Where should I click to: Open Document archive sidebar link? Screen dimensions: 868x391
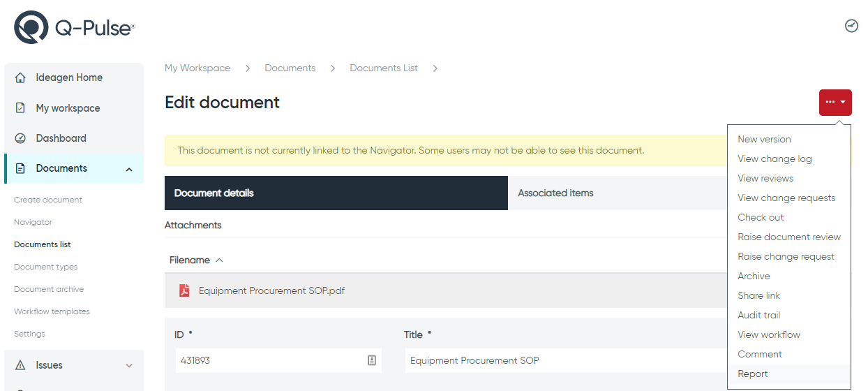49,289
